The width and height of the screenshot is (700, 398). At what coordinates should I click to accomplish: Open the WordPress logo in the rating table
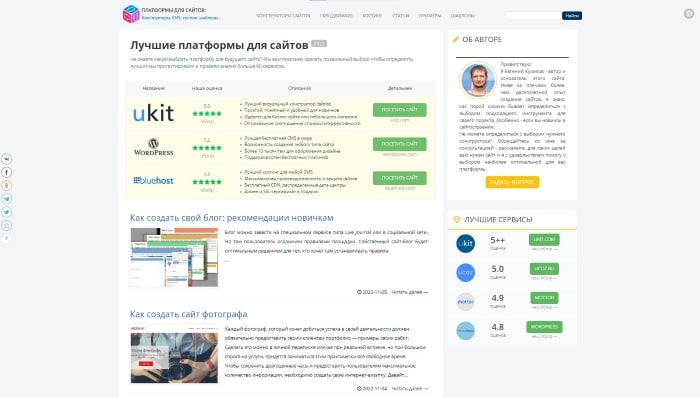tap(153, 147)
